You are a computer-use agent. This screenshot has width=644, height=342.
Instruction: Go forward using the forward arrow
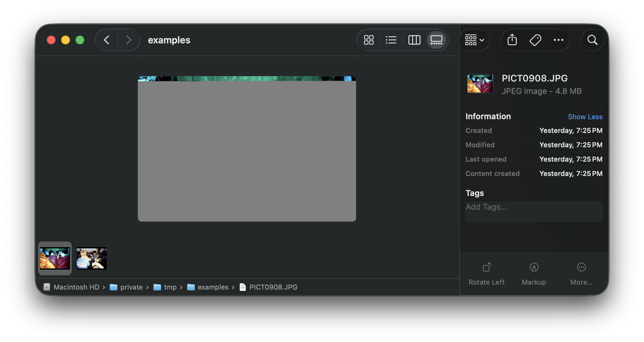coord(129,40)
